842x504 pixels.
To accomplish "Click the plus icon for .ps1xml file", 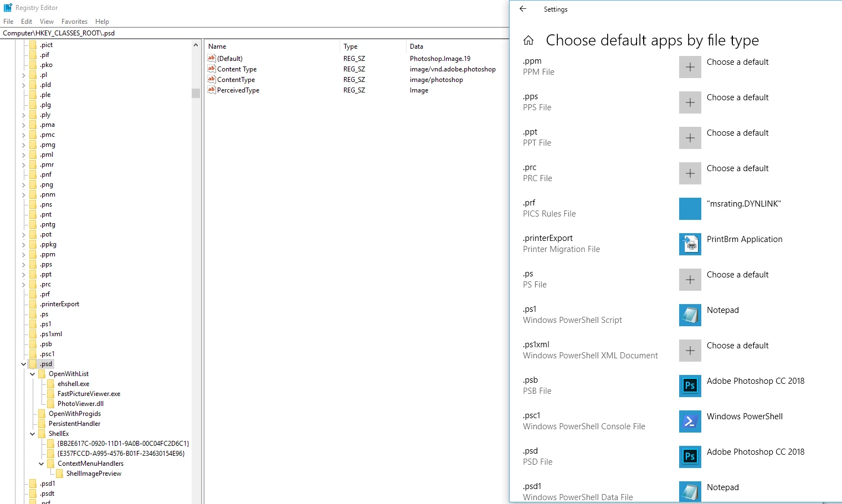I will click(x=690, y=351).
